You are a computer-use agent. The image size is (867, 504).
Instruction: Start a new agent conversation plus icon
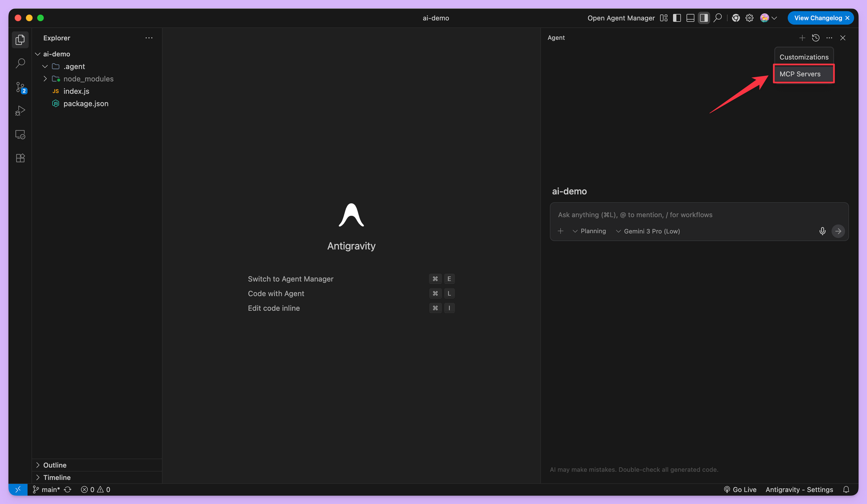802,38
